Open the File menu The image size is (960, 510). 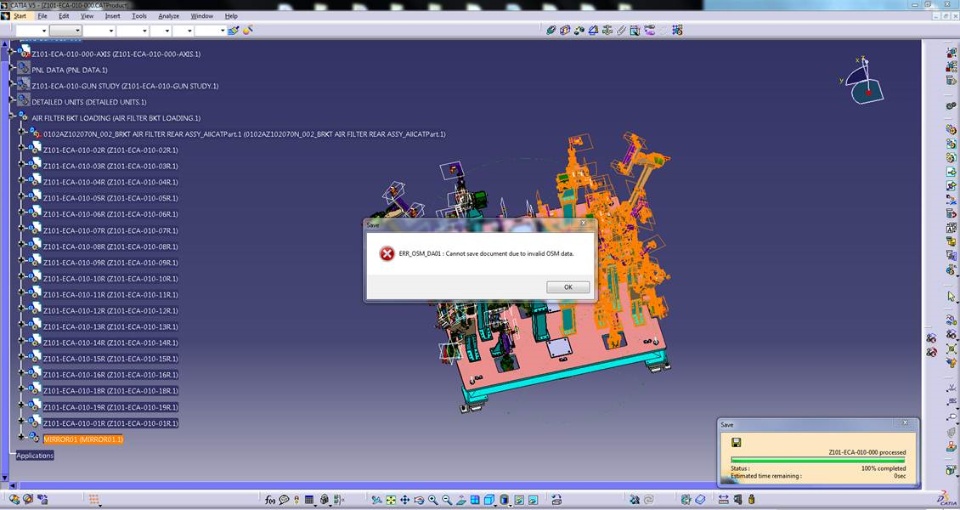[42, 16]
